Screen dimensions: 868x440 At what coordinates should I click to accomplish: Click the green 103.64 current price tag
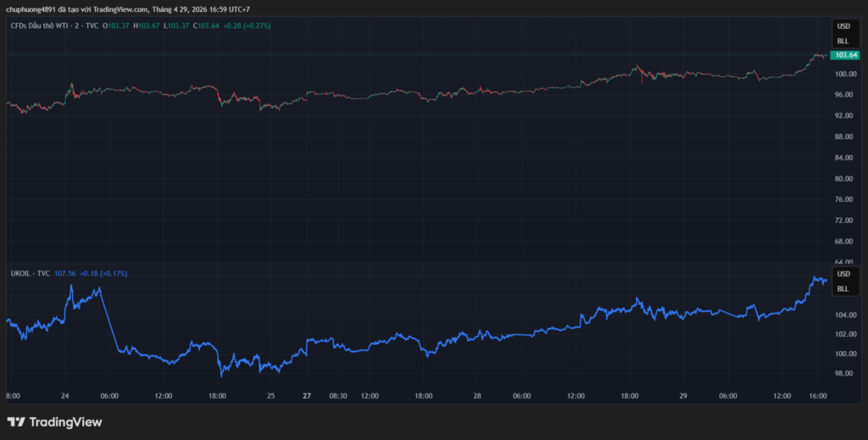[x=845, y=55]
